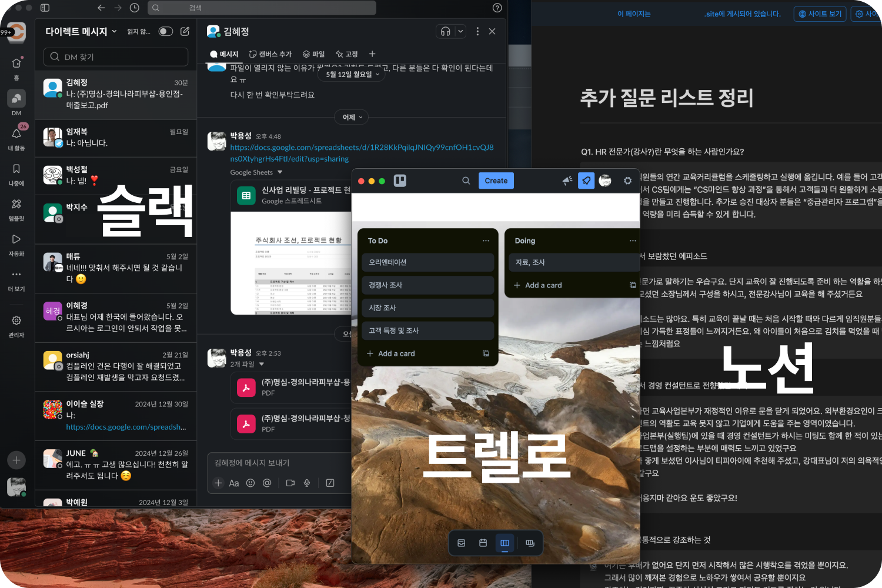882x588 pixels.
Task: Click the Trello search magnifier icon
Action: (466, 181)
